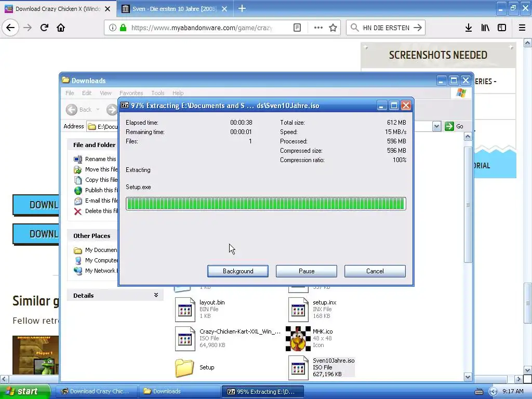The image size is (532, 399).
Task: Send extraction to Background
Action: (x=238, y=271)
